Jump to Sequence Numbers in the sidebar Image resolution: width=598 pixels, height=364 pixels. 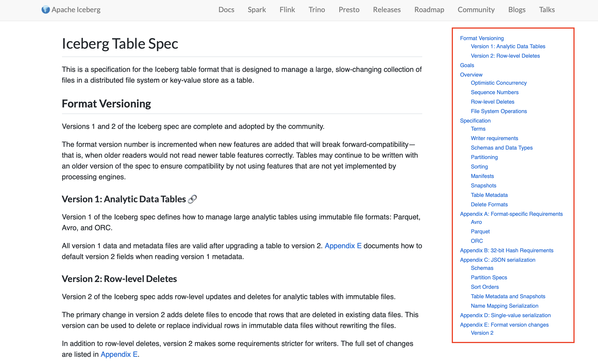(494, 92)
